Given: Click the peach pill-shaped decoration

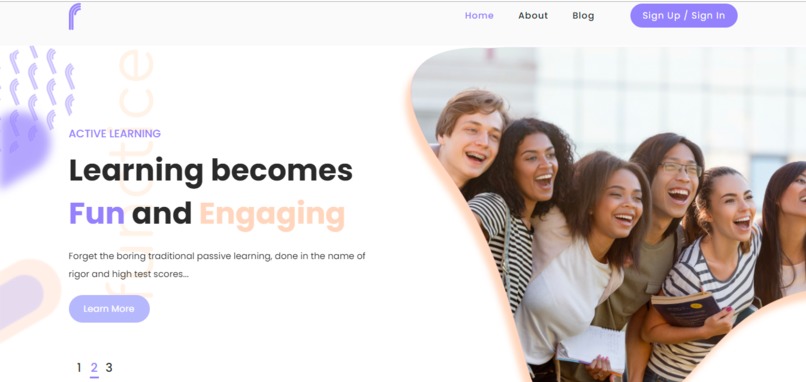Looking at the screenshot, I should pyautogui.click(x=27, y=299).
